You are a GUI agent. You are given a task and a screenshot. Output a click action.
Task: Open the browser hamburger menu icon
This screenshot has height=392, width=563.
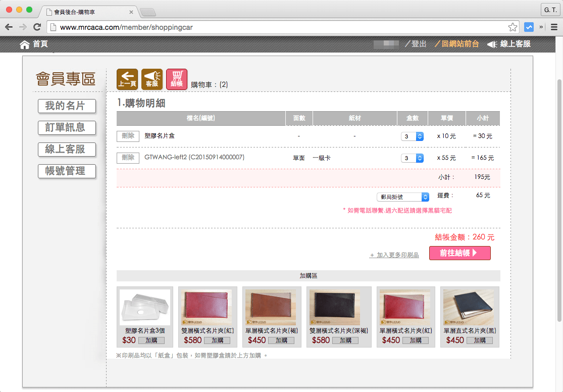(554, 27)
